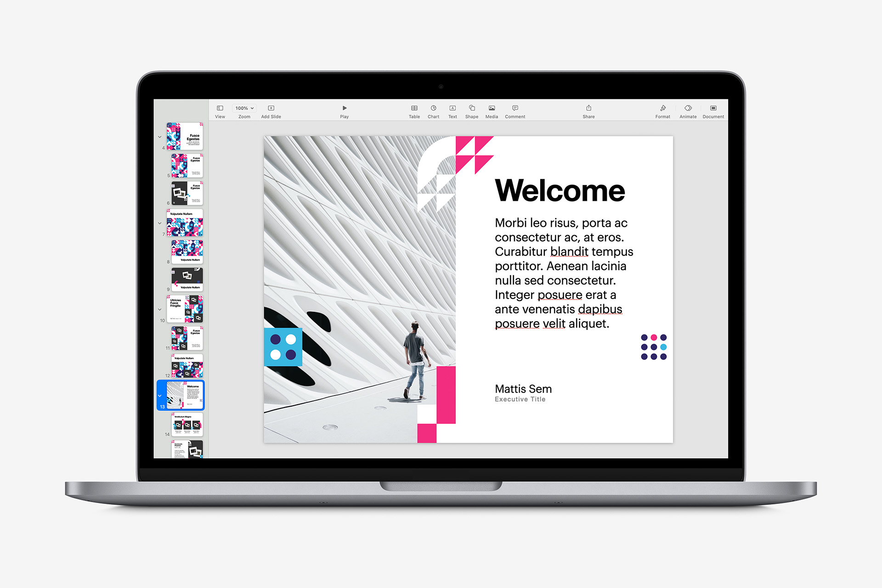This screenshot has width=882, height=588.
Task: Click the Zoom level control field
Action: (x=243, y=108)
